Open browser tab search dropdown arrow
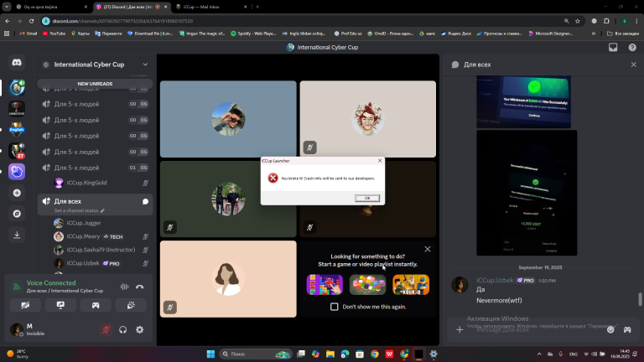 7,7
